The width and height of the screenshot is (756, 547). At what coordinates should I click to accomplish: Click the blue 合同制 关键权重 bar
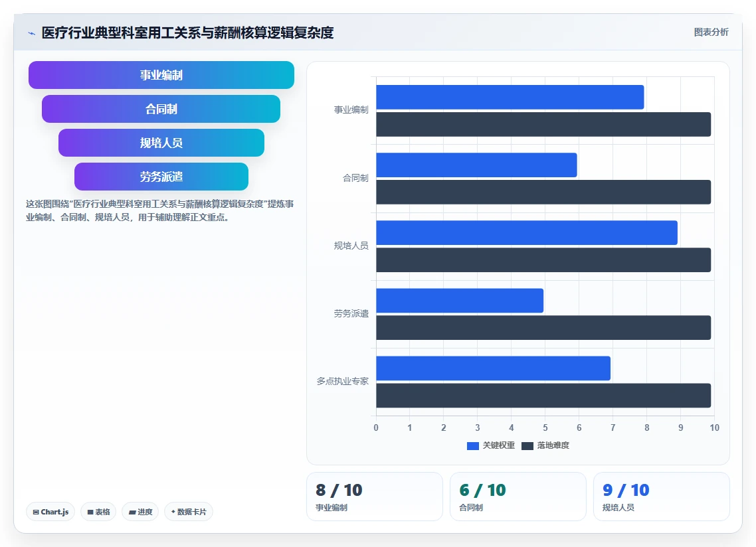476,165
